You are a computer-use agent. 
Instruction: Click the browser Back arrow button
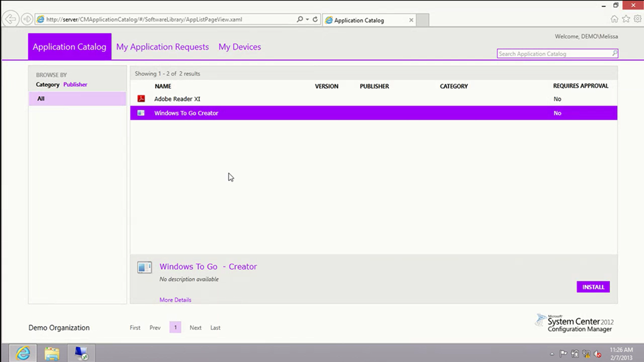(11, 19)
